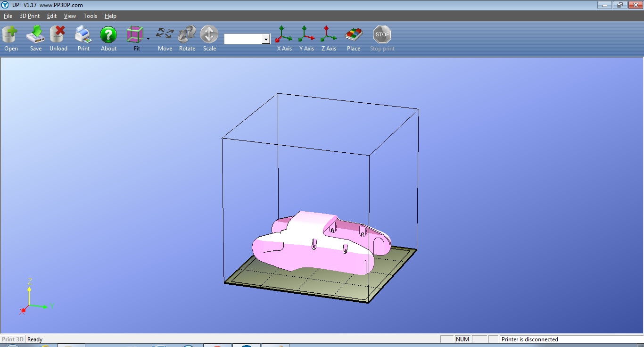644x347 pixels.
Task: Auto place the model with Place icon
Action: (x=354, y=39)
